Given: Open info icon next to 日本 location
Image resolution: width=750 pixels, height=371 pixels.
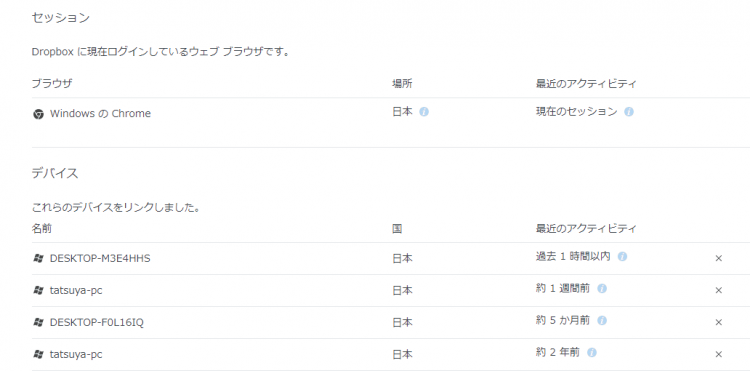Looking at the screenshot, I should pyautogui.click(x=424, y=112).
